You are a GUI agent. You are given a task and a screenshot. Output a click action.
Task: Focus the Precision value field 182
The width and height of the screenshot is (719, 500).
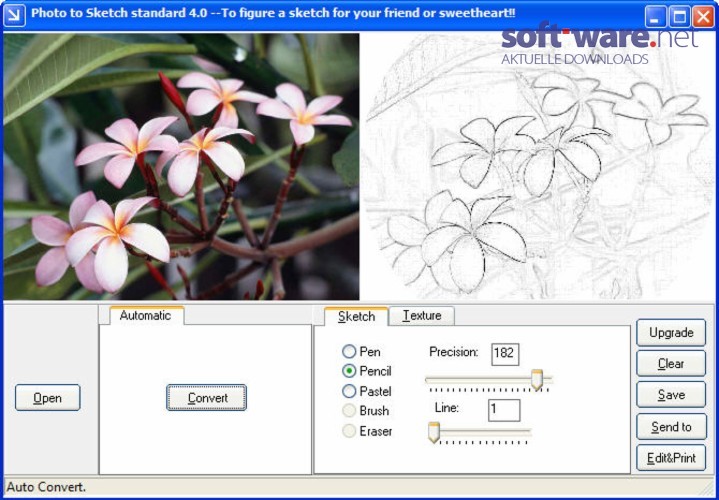[505, 354]
